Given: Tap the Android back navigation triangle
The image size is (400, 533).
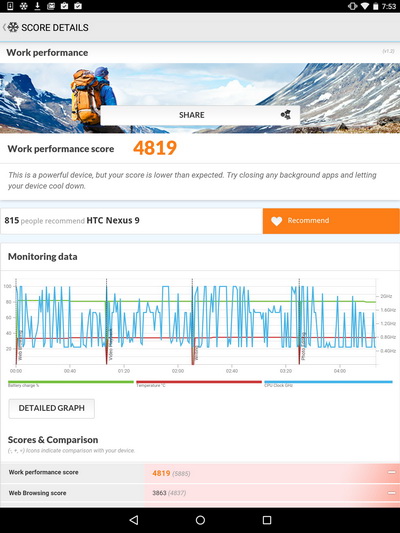Looking at the screenshot, I should [x=134, y=520].
